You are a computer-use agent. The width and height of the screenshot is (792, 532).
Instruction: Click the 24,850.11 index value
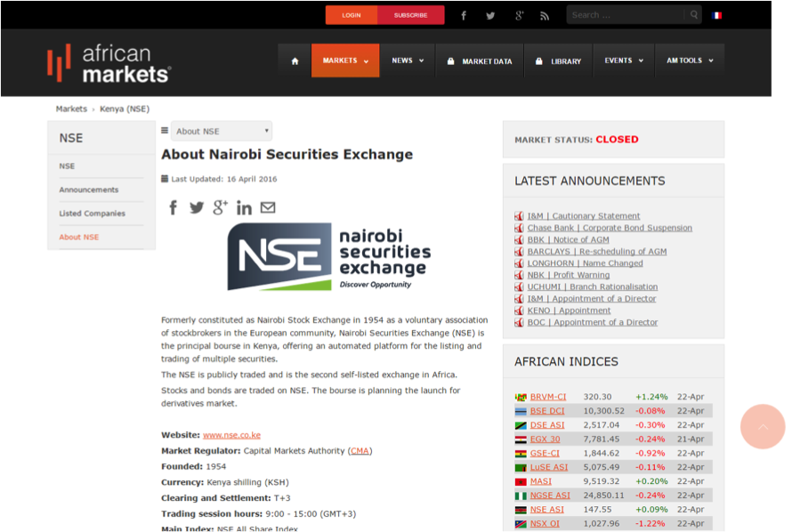603,496
